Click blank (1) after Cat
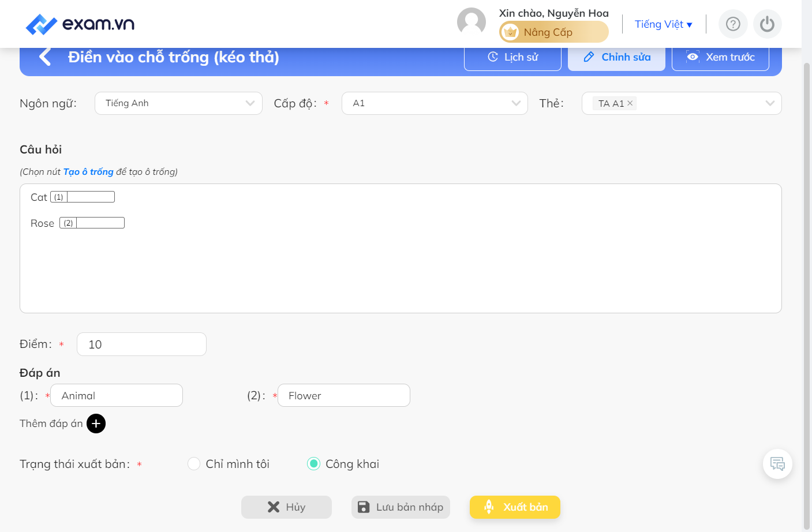Viewport: 812px width, 532px height. 83,197
